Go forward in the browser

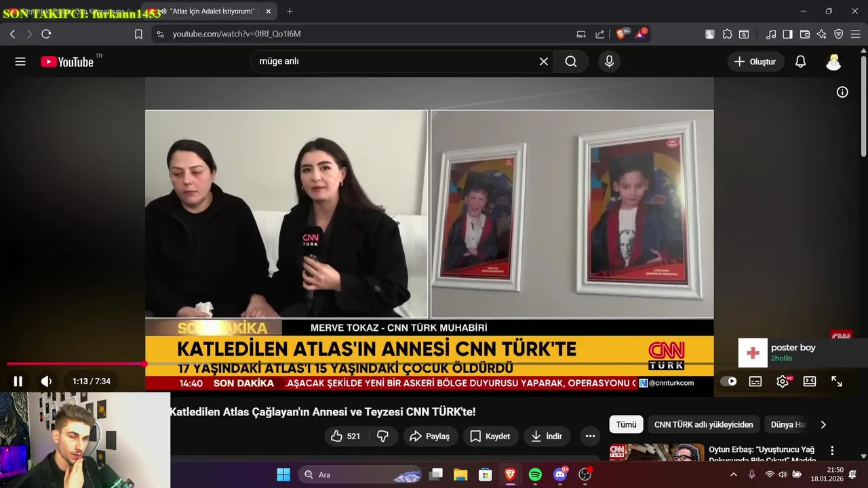pyautogui.click(x=29, y=34)
